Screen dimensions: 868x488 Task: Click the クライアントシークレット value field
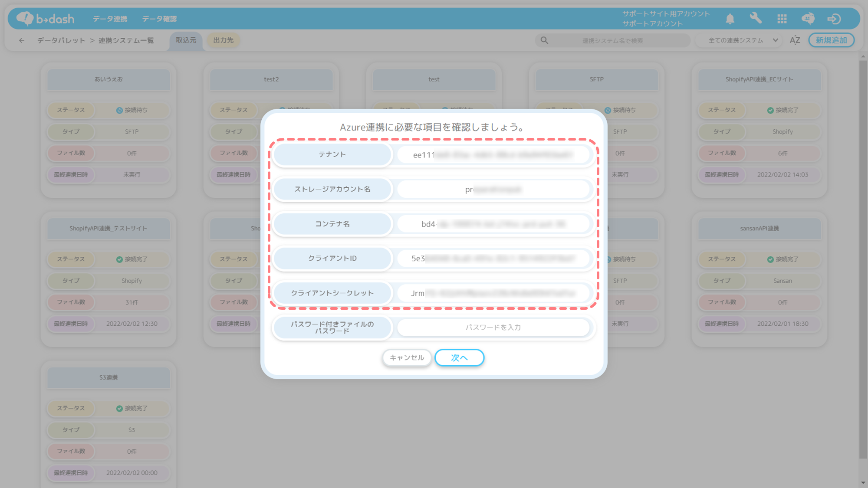(493, 293)
